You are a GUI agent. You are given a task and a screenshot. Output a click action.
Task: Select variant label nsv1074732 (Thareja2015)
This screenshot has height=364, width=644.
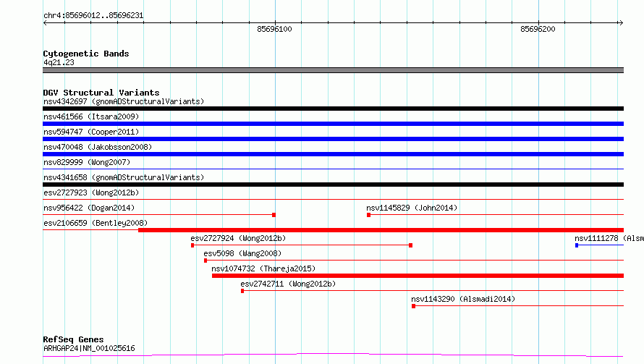click(263, 268)
